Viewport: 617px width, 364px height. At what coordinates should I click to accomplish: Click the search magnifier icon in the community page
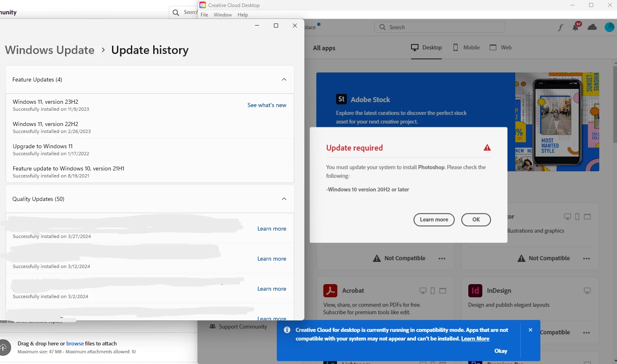pos(176,12)
